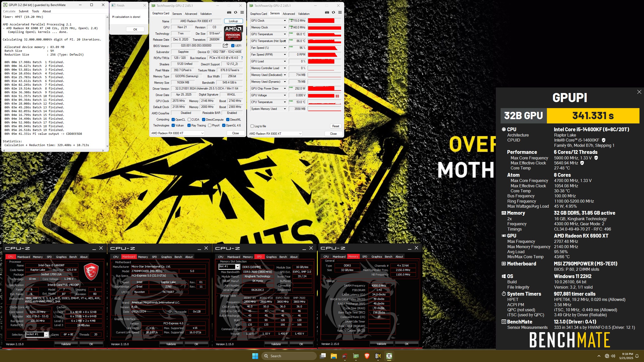The image size is (644, 362).
Task: Toggle the DirectML checkbox
Action: (x=228, y=120)
